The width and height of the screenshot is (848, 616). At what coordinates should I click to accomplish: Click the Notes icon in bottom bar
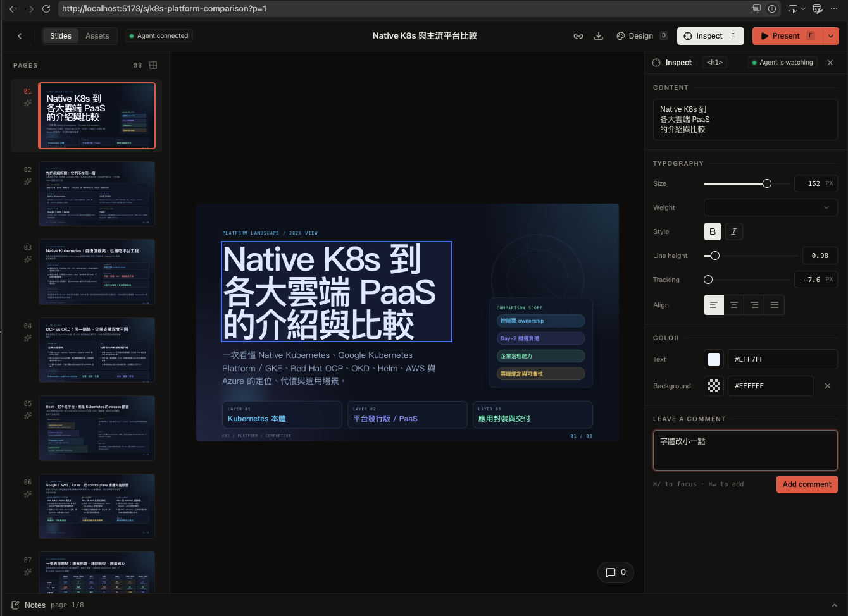[15, 605]
